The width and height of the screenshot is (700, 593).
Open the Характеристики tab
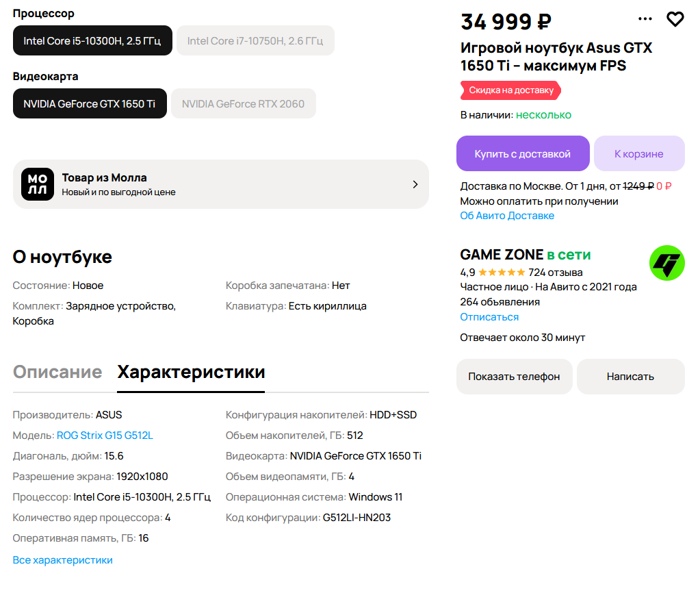(191, 372)
